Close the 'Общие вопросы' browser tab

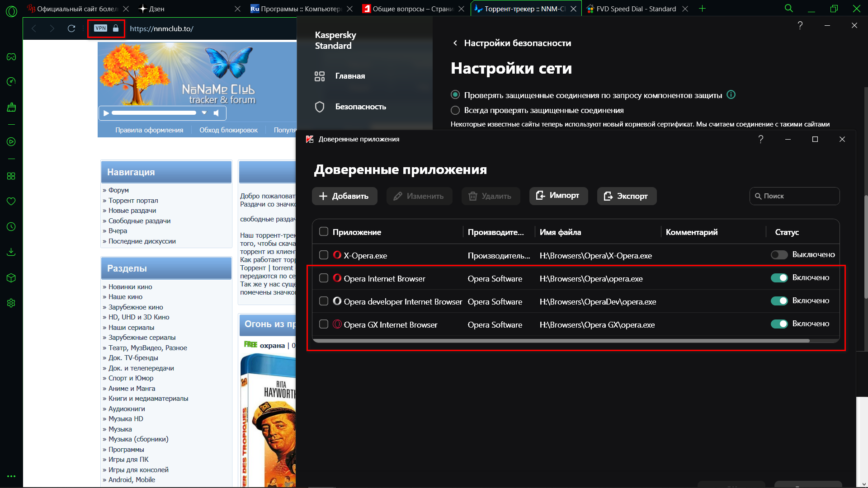[461, 9]
